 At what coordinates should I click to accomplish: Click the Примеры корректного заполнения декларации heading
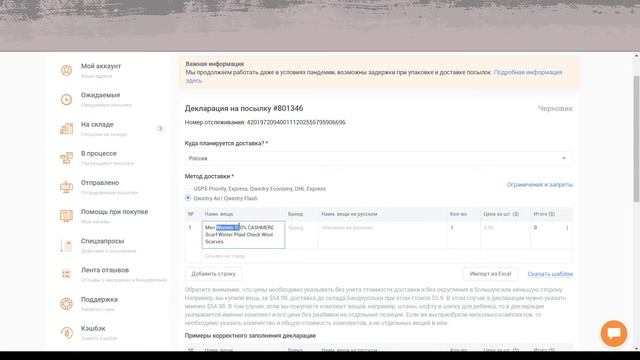click(250, 336)
